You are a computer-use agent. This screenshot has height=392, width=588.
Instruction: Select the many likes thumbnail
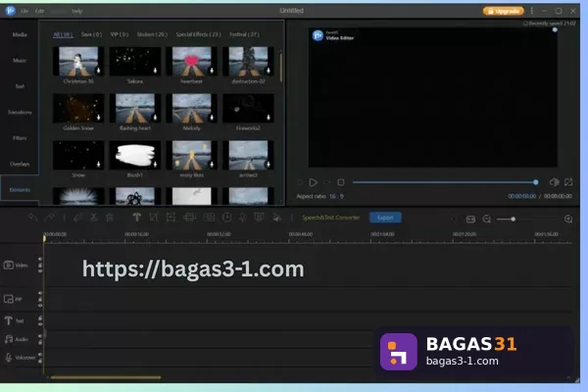click(x=192, y=155)
